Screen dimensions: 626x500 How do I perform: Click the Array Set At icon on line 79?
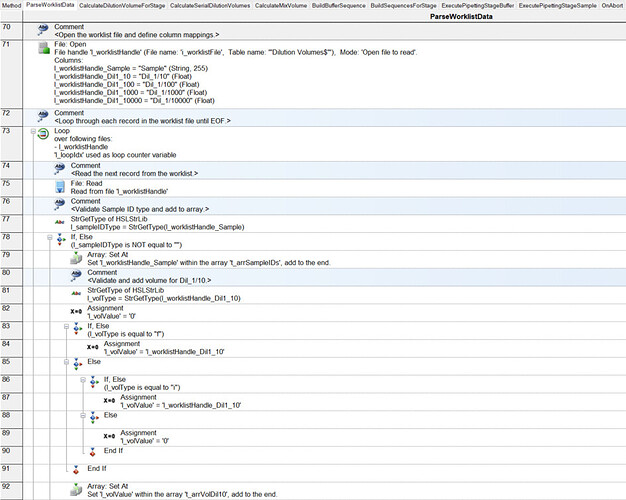(76, 258)
